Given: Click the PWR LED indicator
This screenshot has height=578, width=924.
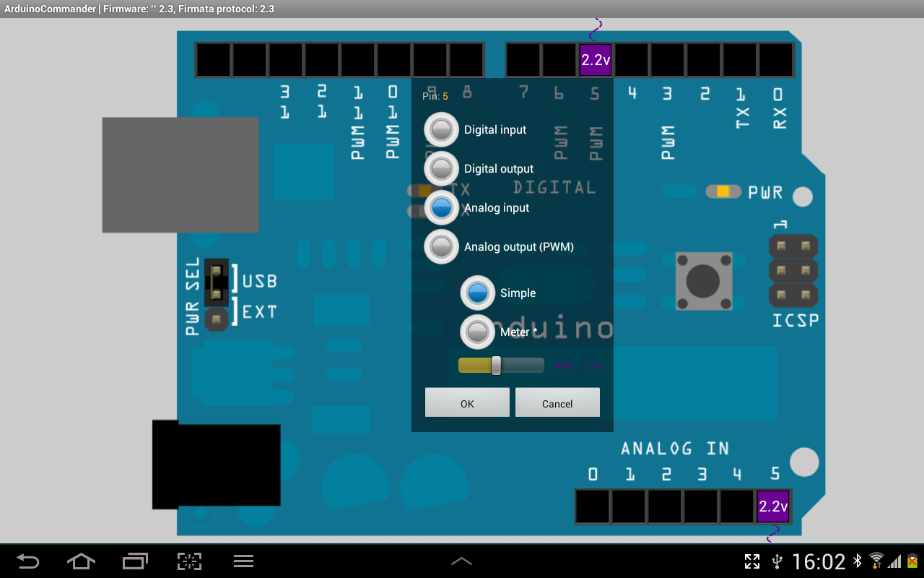Looking at the screenshot, I should (x=723, y=191).
